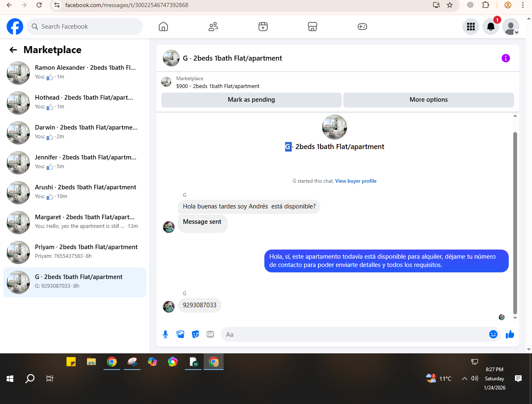Image resolution: width=532 pixels, height=404 pixels.
Task: Click the chat scrollbar down arrow
Action: tap(515, 318)
